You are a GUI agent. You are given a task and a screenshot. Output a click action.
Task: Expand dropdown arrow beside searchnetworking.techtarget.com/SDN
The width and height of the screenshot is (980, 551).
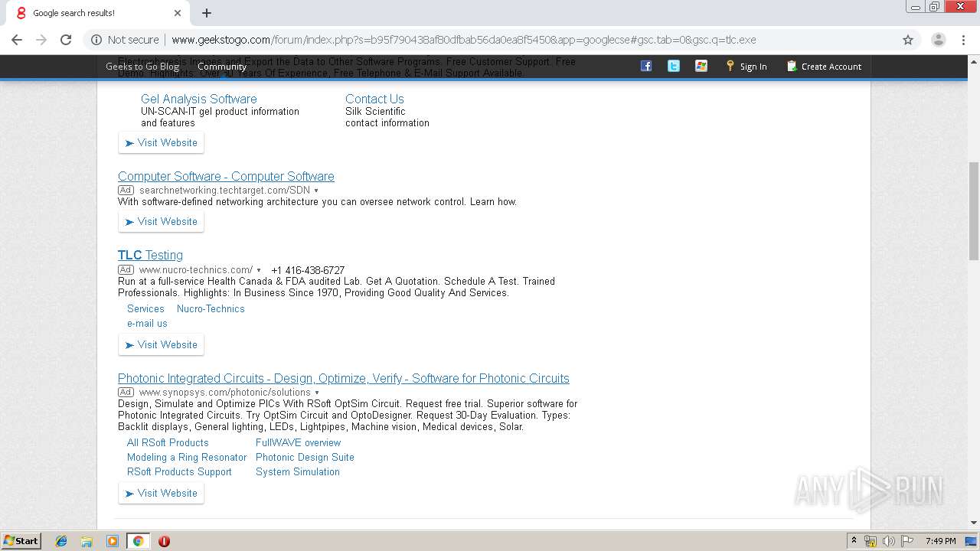316,191
